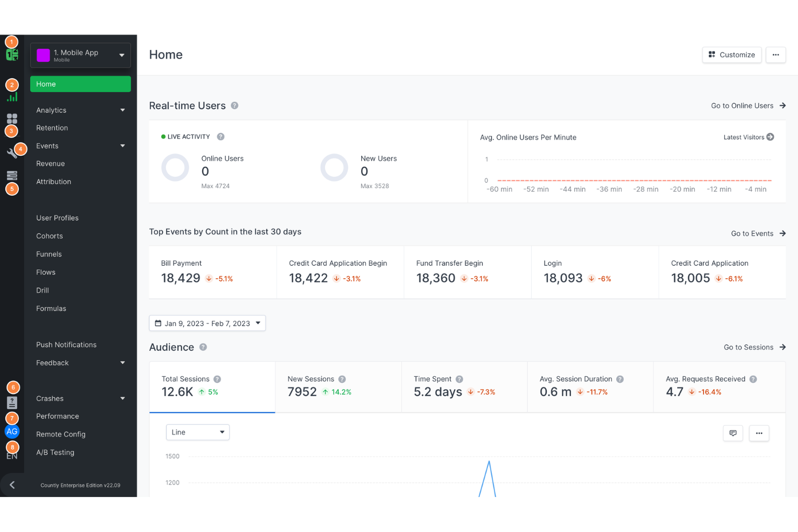Click the three-dots menu beside Customize

click(x=775, y=54)
